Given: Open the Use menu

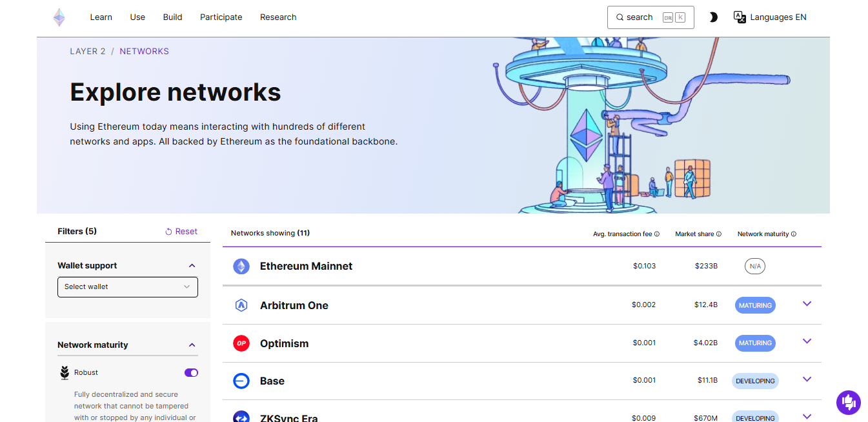Looking at the screenshot, I should pos(137,17).
